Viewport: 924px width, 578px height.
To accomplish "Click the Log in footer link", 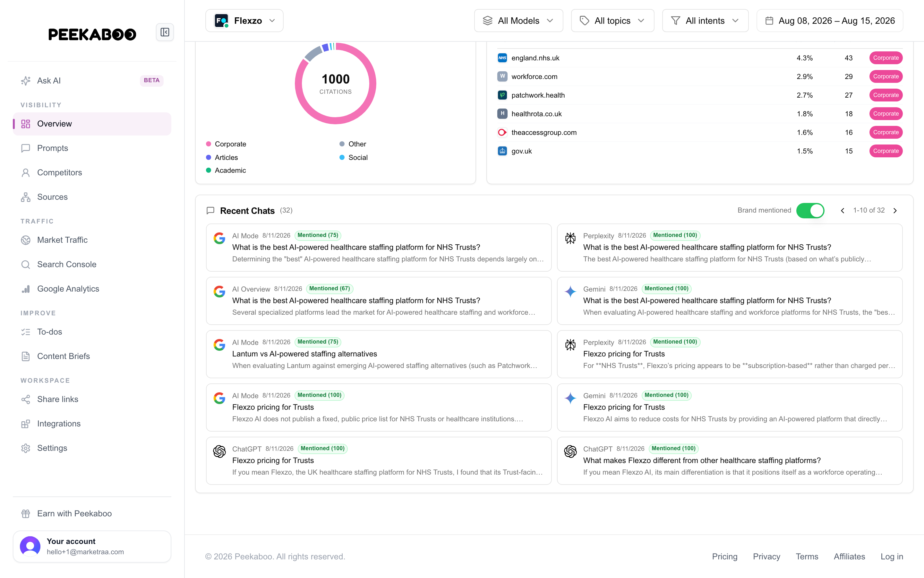I will tap(892, 556).
